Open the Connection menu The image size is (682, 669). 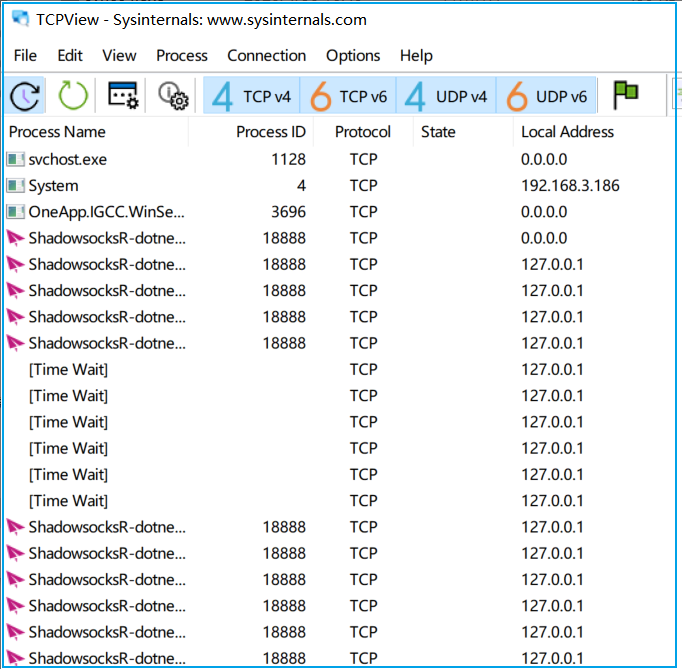tap(267, 56)
